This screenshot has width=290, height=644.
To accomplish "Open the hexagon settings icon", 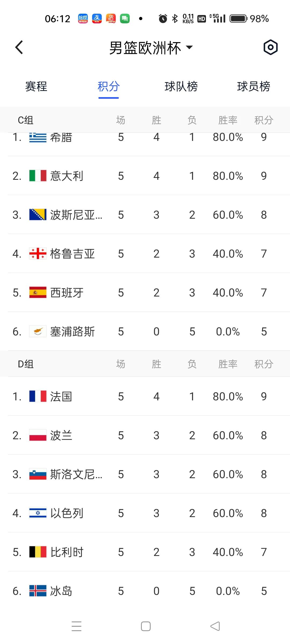I will click(270, 47).
